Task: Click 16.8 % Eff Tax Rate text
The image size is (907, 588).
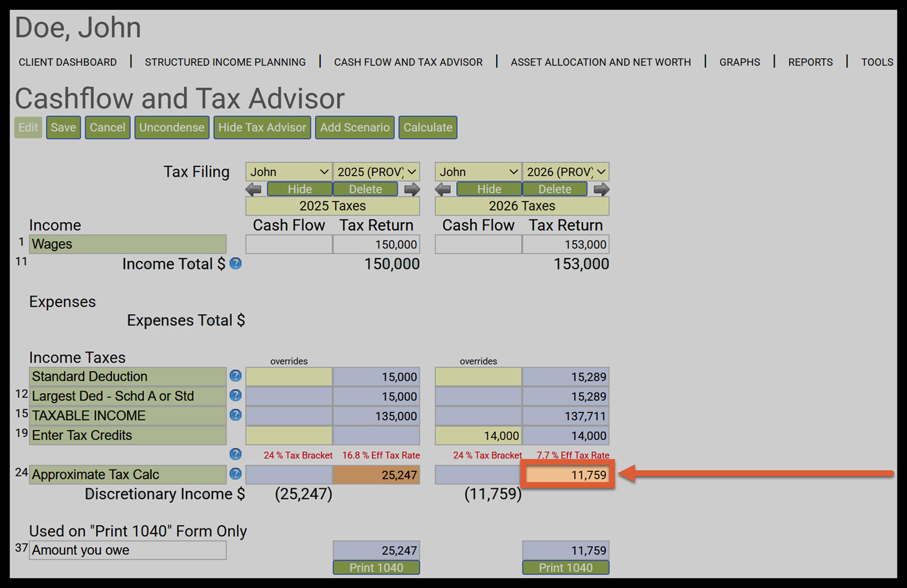Action: click(x=381, y=455)
